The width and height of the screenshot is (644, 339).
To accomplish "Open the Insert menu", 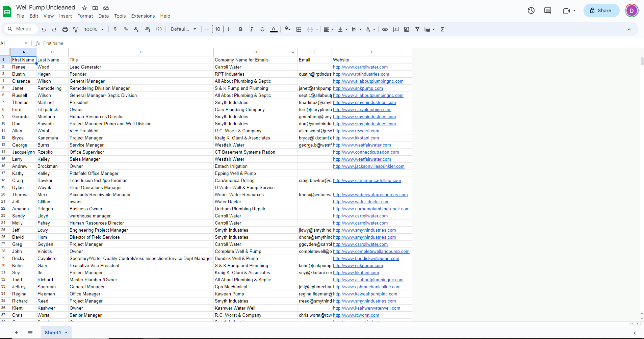I will tap(66, 16).
